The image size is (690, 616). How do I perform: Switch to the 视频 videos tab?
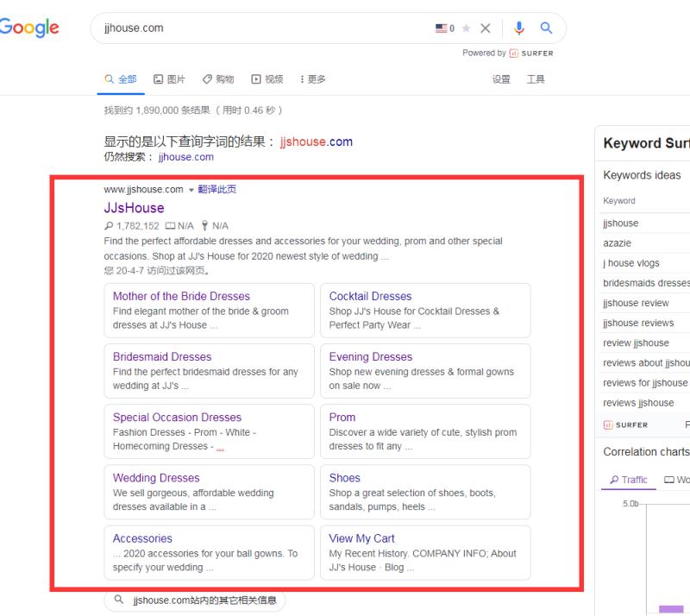(x=267, y=79)
